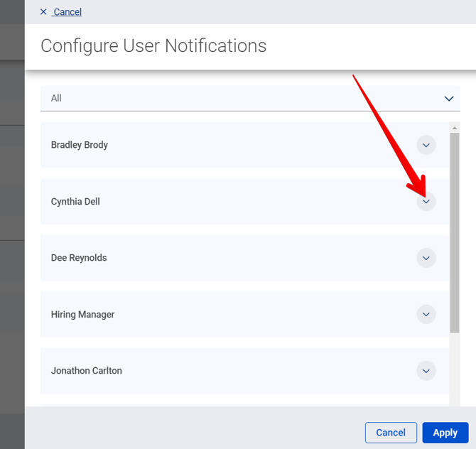476x449 pixels.
Task: Select the Hiring Manager name label
Action: coord(82,315)
